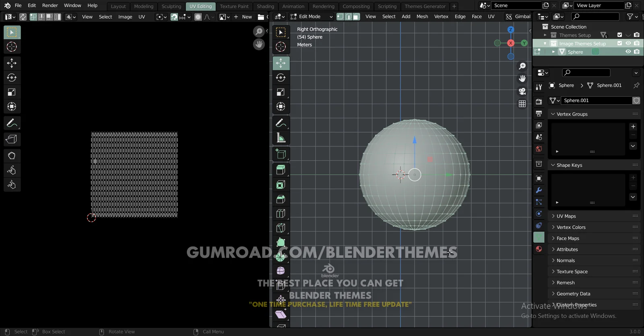Toggle proportional editing in UV editor

198,17
